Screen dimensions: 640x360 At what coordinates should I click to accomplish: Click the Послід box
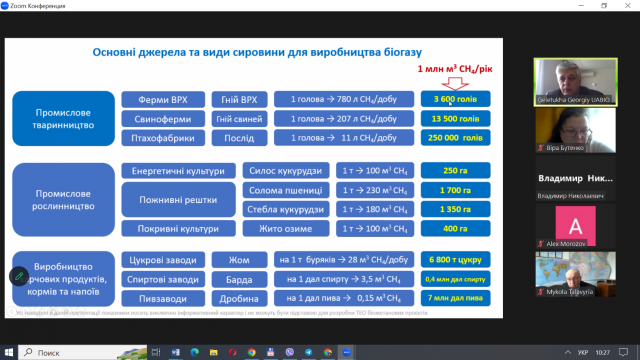pos(239,138)
